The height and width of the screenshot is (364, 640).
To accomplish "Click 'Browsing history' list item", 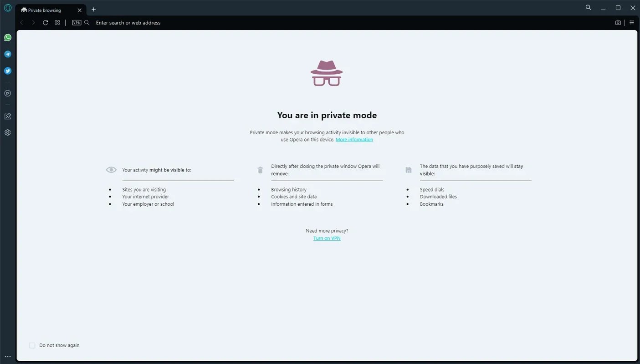I will 289,190.
